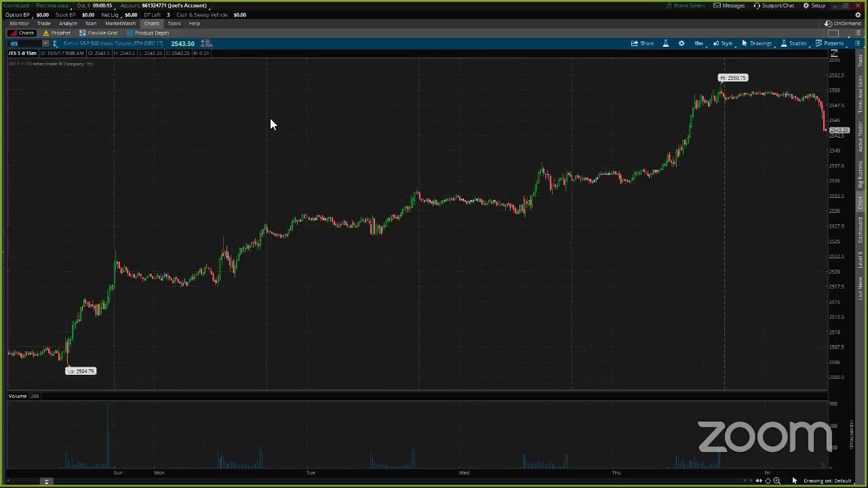Open the Tools tab
The width and height of the screenshot is (868, 488).
coord(174,23)
